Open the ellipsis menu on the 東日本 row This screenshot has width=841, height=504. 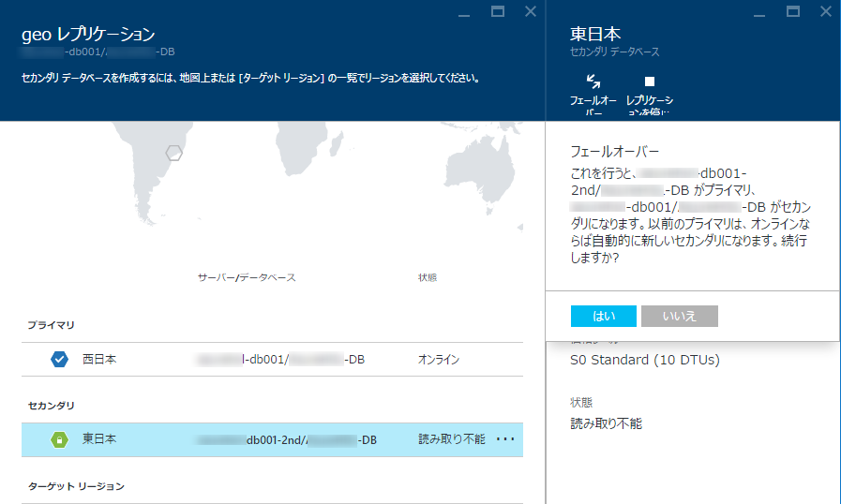coord(505,438)
